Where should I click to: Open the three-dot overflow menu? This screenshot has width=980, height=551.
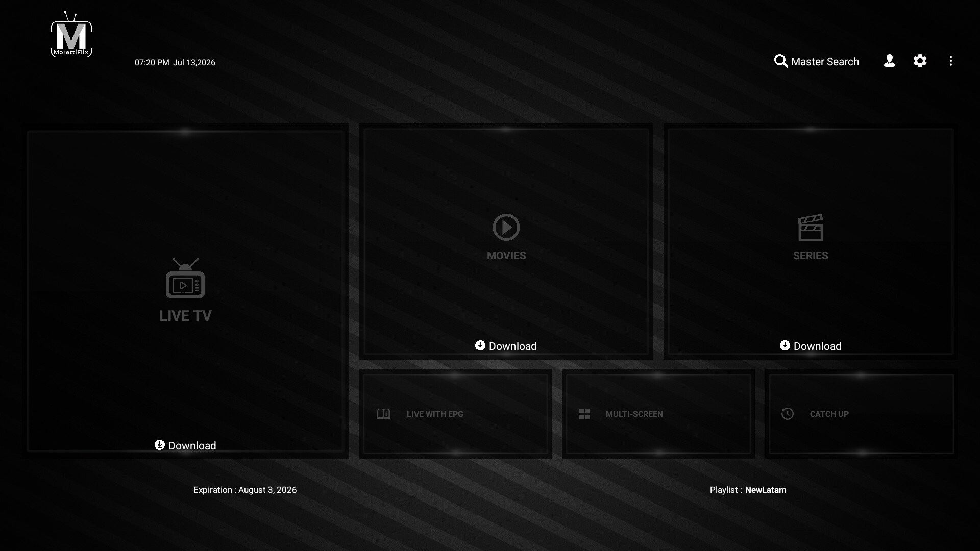point(950,61)
